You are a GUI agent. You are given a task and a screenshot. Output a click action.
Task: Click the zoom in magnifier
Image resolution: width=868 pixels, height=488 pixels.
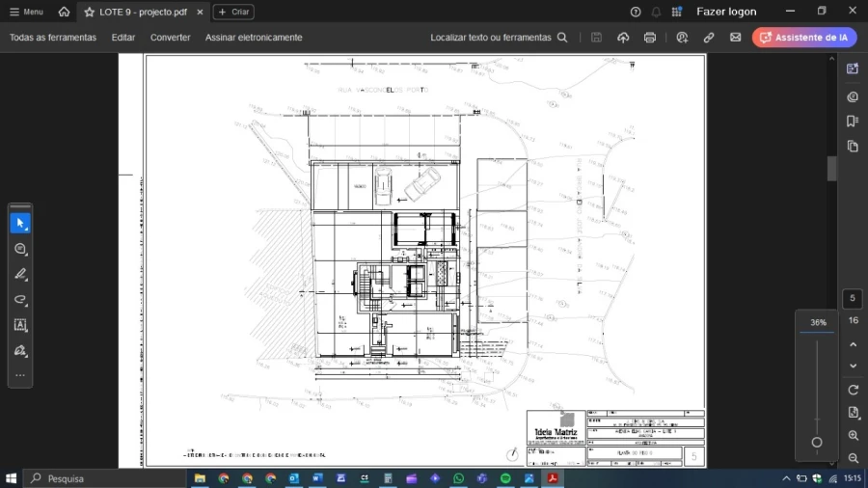pyautogui.click(x=853, y=436)
